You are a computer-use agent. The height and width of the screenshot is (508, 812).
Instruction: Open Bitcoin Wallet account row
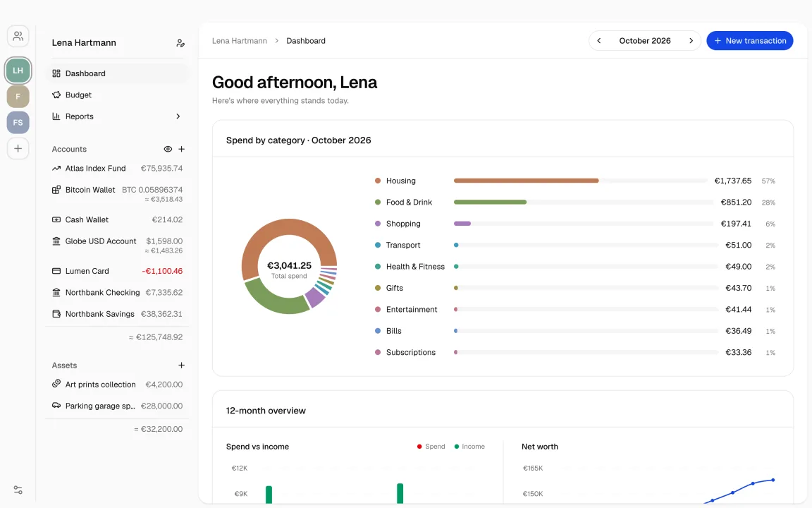118,195
